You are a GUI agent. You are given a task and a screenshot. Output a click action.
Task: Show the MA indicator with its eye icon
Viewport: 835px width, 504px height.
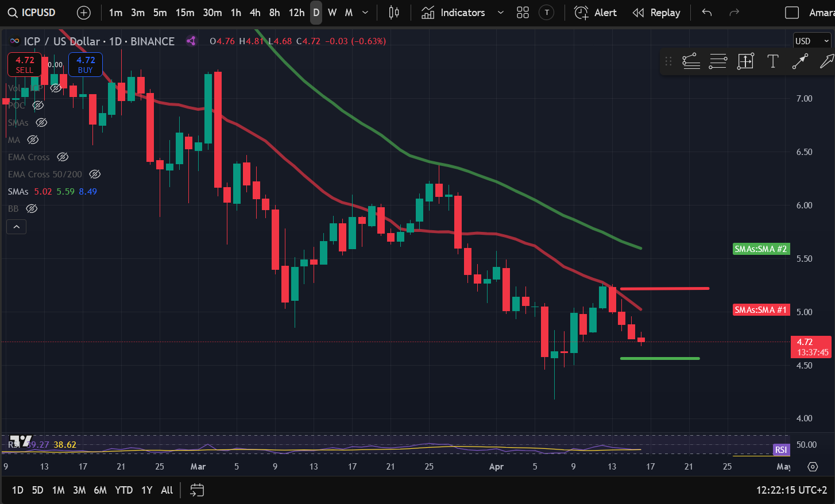(33, 139)
